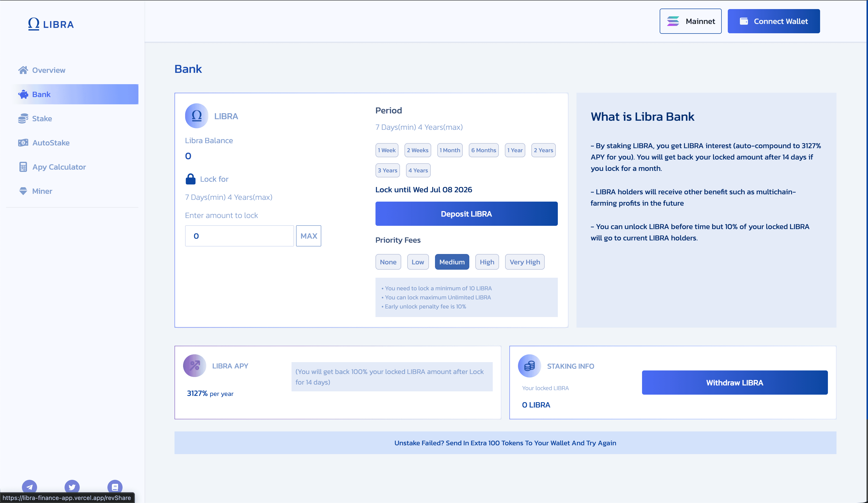Screen dimensions: 868x503
Task: Set priority fee to Low
Action: pyautogui.click(x=418, y=262)
